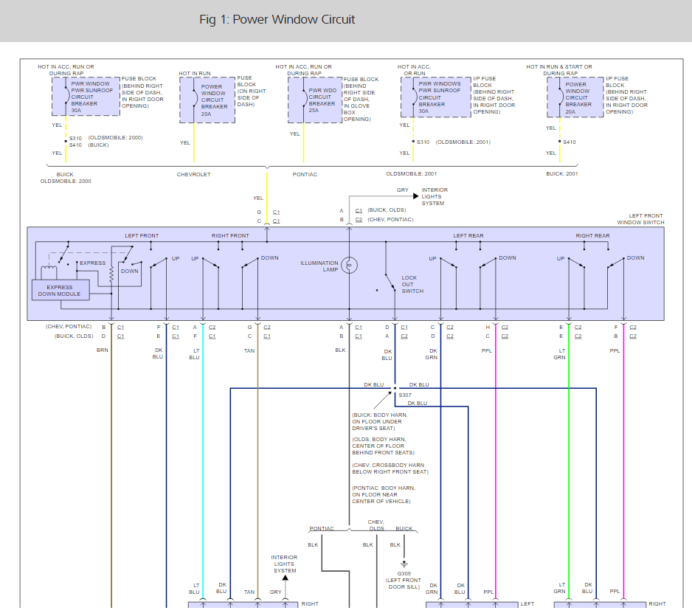Click the 'LT GRN' wire label below connector E
This screenshot has width=692, height=616.
pos(560,354)
